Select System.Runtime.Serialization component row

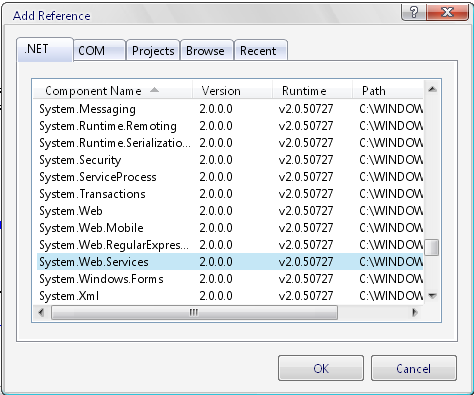coord(230,143)
